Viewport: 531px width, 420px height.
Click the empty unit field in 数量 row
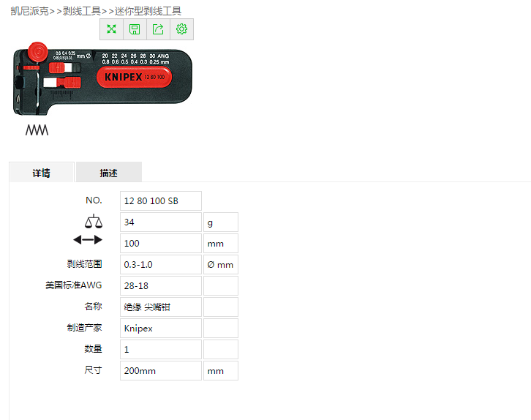[x=221, y=349]
